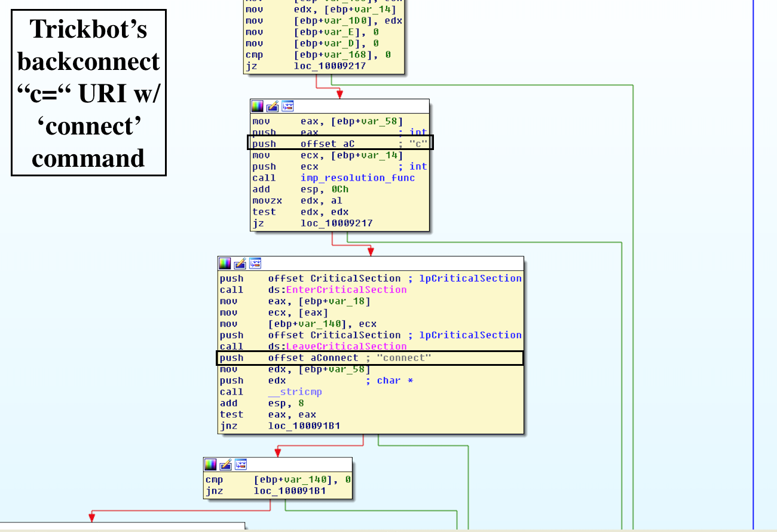Click the group-nodes icon on the cmp var_140 block

click(x=240, y=464)
